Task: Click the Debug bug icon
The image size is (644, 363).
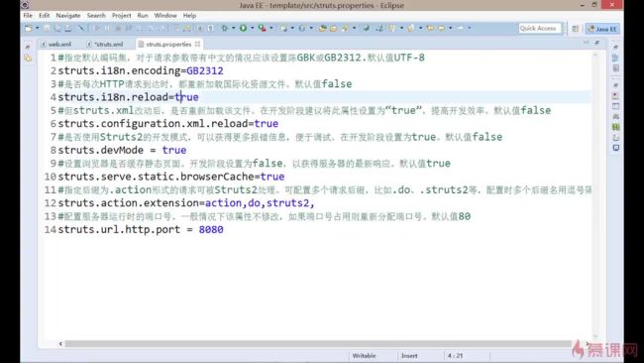Action: 224,29
